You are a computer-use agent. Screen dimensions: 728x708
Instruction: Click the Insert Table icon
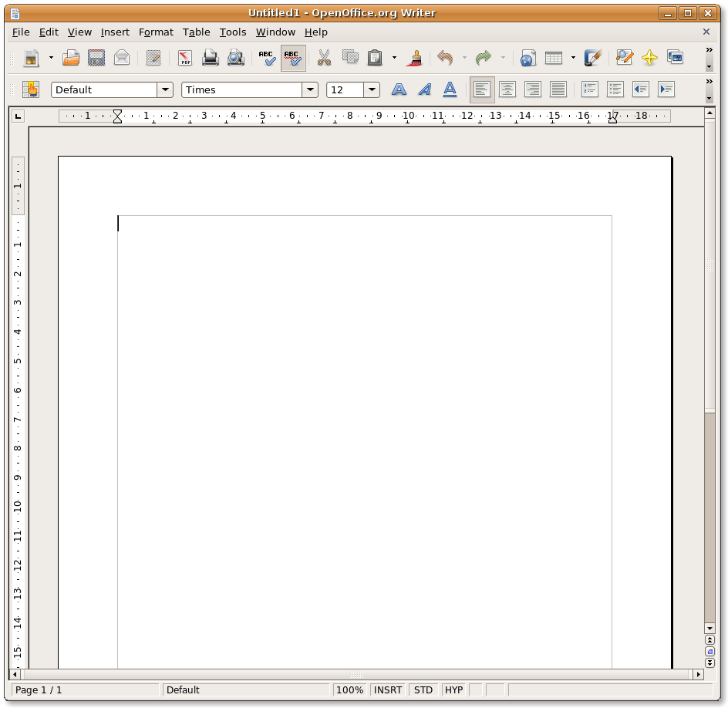point(554,58)
